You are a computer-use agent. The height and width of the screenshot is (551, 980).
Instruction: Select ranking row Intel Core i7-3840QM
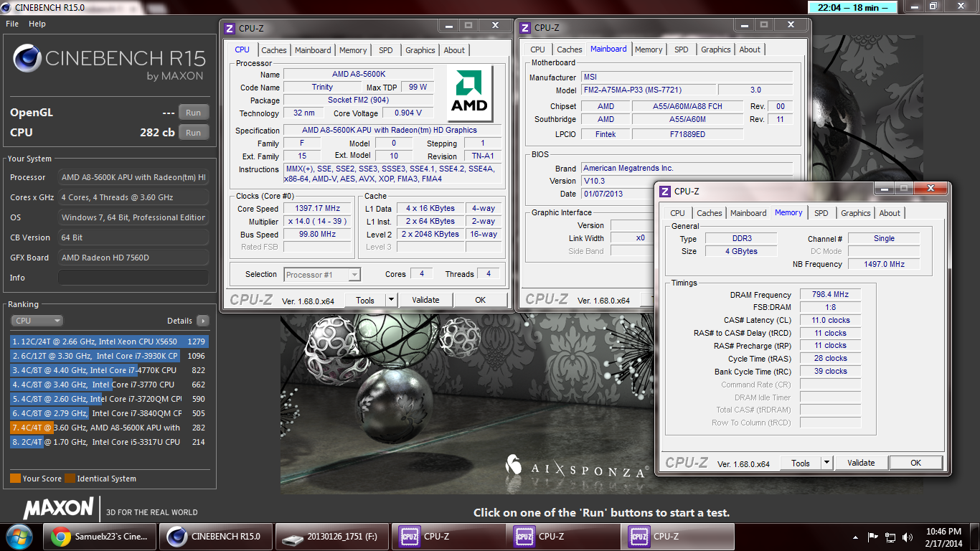[108, 413]
